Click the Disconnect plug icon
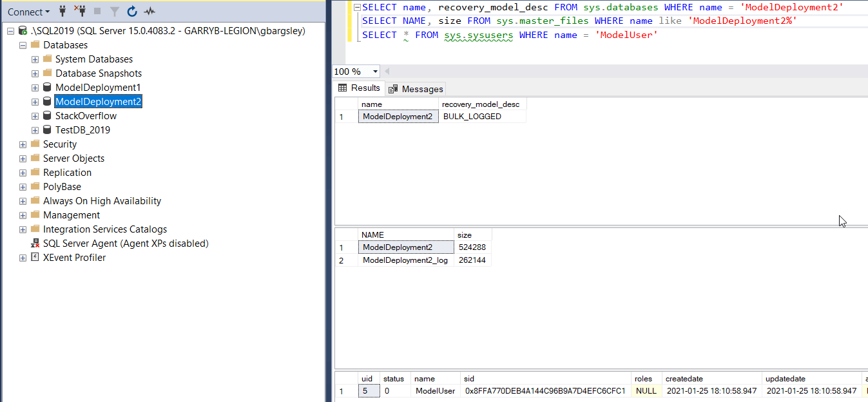This screenshot has height=402, width=868. [x=80, y=11]
